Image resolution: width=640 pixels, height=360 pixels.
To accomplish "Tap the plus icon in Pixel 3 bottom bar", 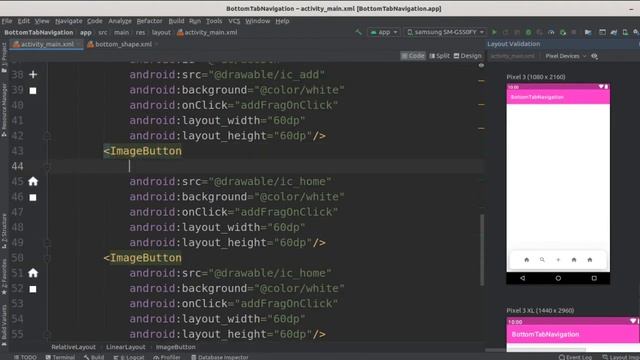I will tap(558, 260).
